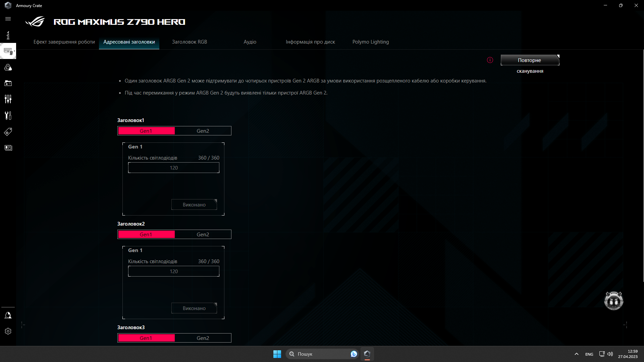Click LED count field for Заголовок1
This screenshot has height=362, width=644.
pyautogui.click(x=174, y=168)
